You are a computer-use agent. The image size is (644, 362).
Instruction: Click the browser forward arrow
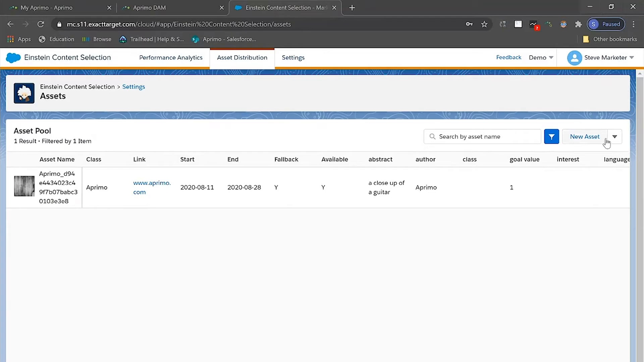(x=25, y=24)
